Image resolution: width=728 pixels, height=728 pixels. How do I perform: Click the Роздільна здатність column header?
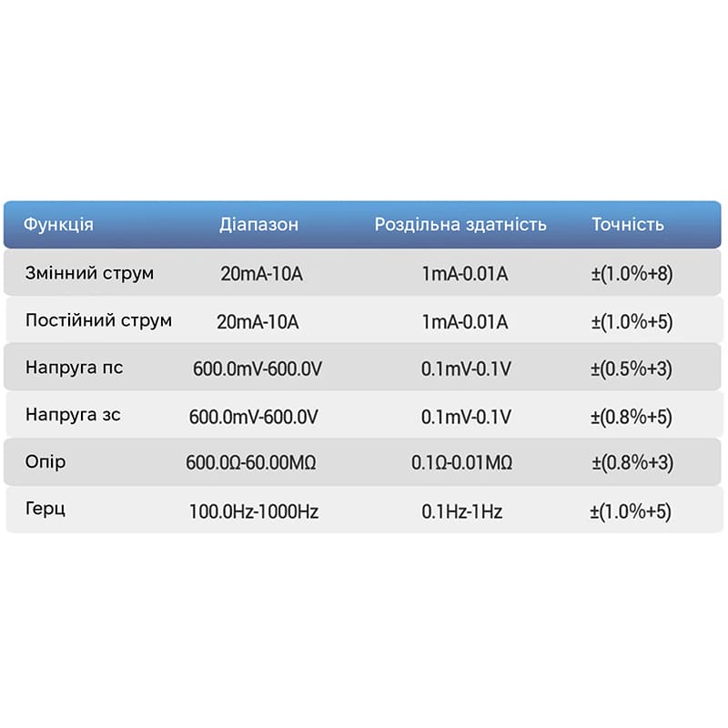[460, 225]
